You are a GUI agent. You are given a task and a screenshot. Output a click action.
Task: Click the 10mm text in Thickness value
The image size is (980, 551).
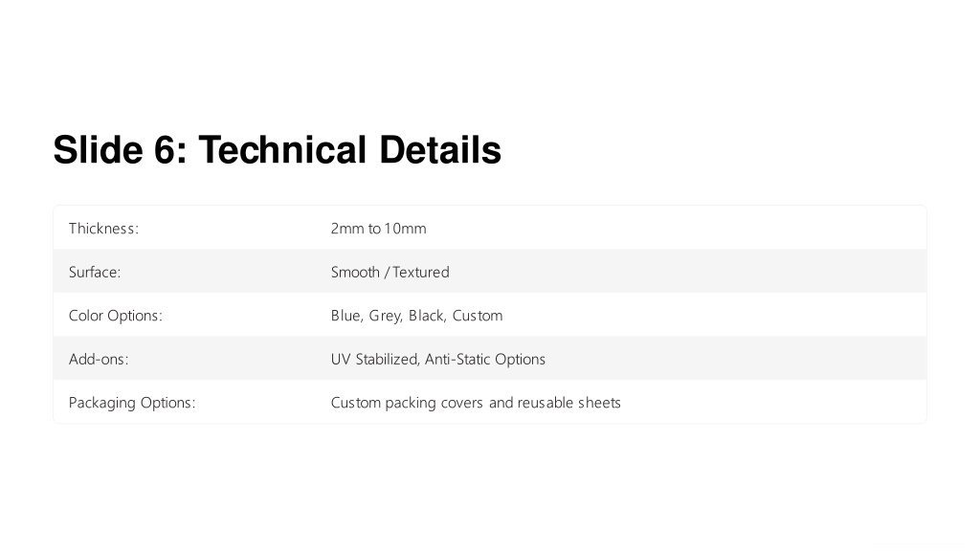(x=406, y=229)
